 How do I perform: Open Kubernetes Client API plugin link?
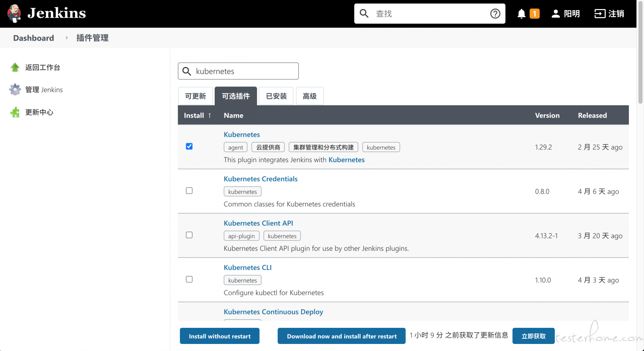(x=258, y=223)
